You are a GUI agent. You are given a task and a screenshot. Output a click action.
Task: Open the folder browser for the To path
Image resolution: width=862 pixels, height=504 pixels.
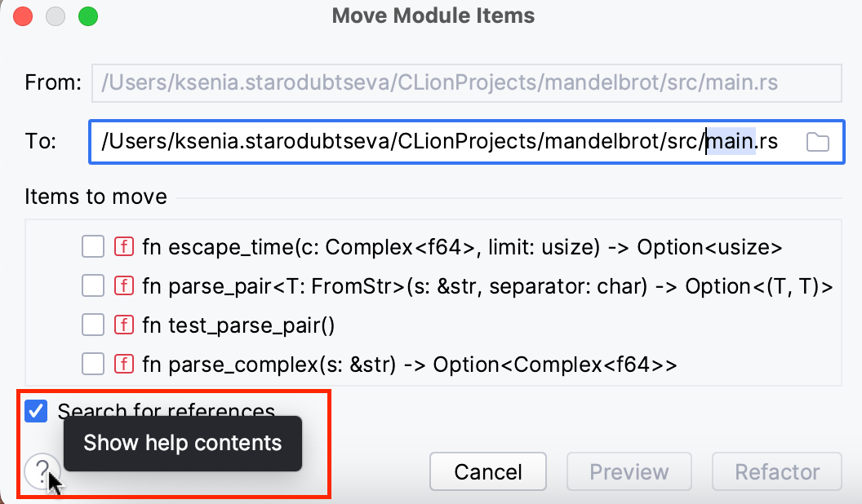point(818,141)
